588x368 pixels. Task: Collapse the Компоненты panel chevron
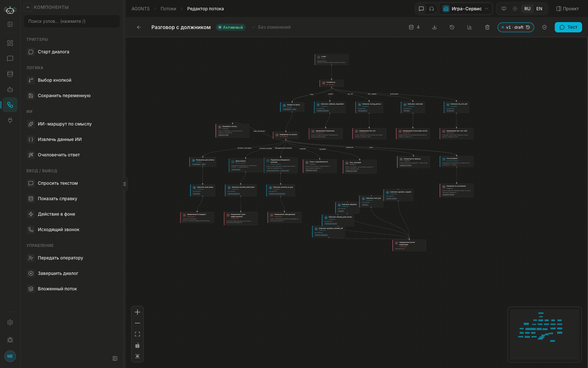28,7
